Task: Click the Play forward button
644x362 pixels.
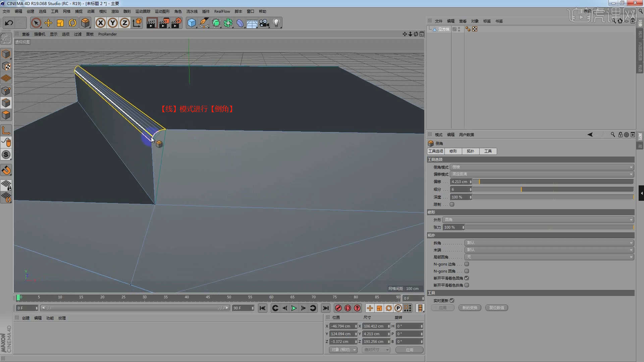Action: [x=294, y=308]
